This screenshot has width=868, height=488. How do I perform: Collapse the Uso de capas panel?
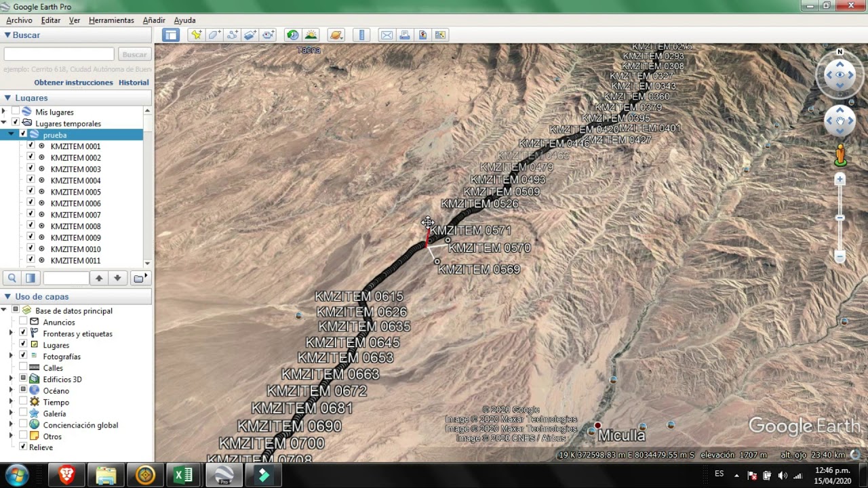(x=7, y=296)
